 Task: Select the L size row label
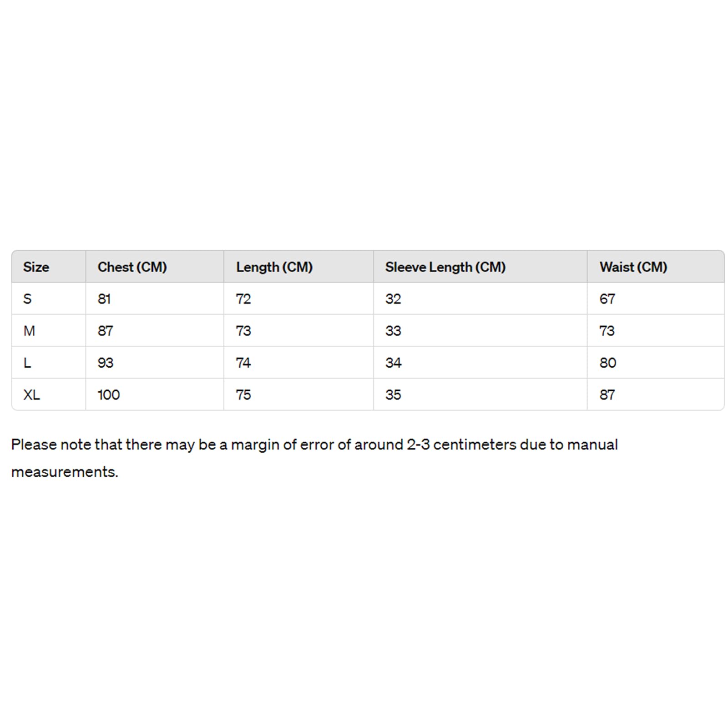(x=27, y=363)
